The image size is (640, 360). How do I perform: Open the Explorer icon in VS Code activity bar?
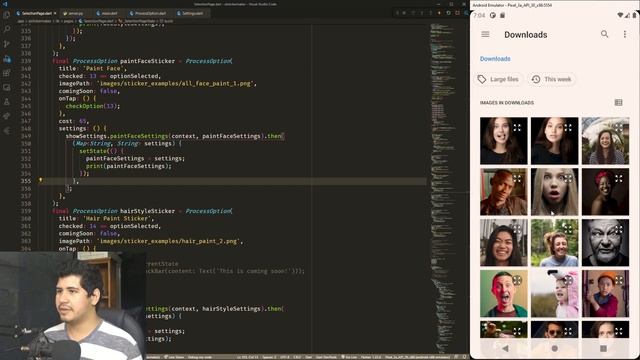coord(7,16)
